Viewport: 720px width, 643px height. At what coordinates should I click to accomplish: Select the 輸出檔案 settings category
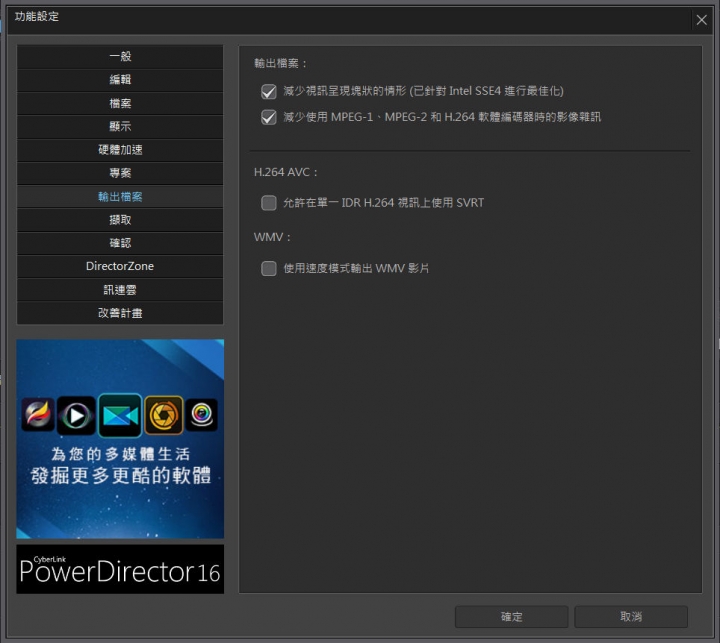120,197
